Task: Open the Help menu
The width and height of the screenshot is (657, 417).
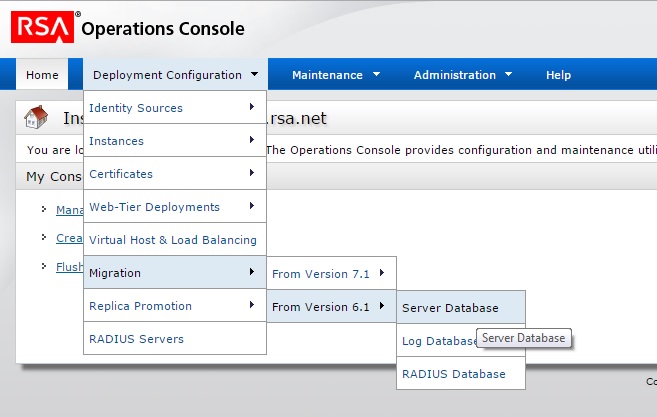Action: coord(558,75)
